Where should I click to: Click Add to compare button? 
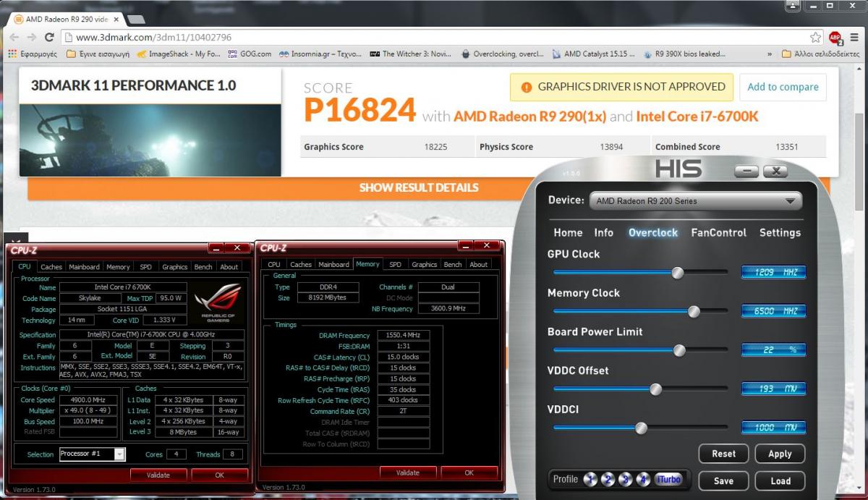[x=783, y=87]
